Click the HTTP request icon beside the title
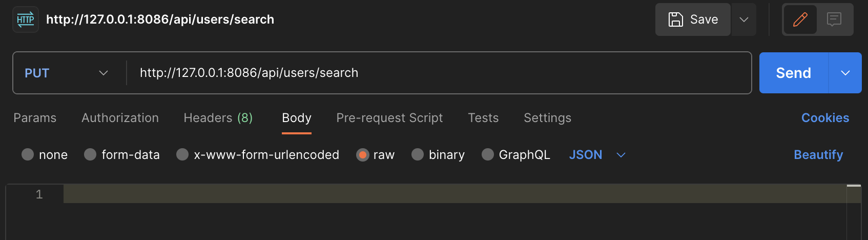Viewport: 868px width, 240px height. point(26,19)
